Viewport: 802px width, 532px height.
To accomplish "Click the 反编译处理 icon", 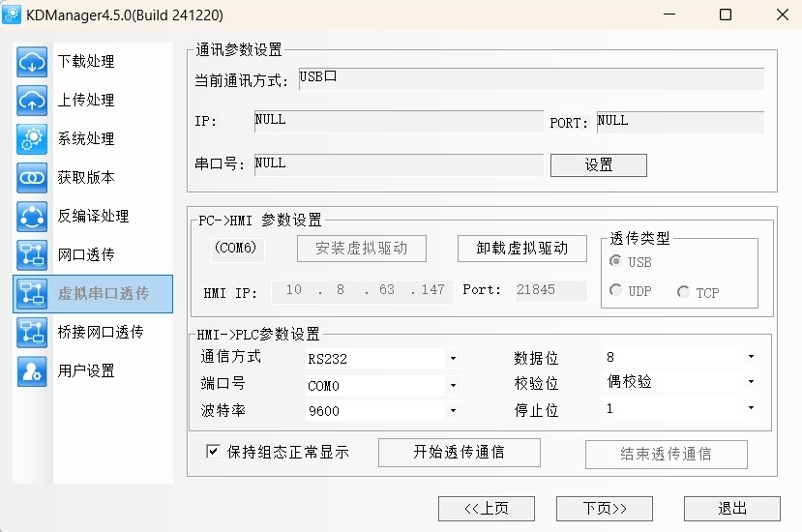I will point(32,217).
